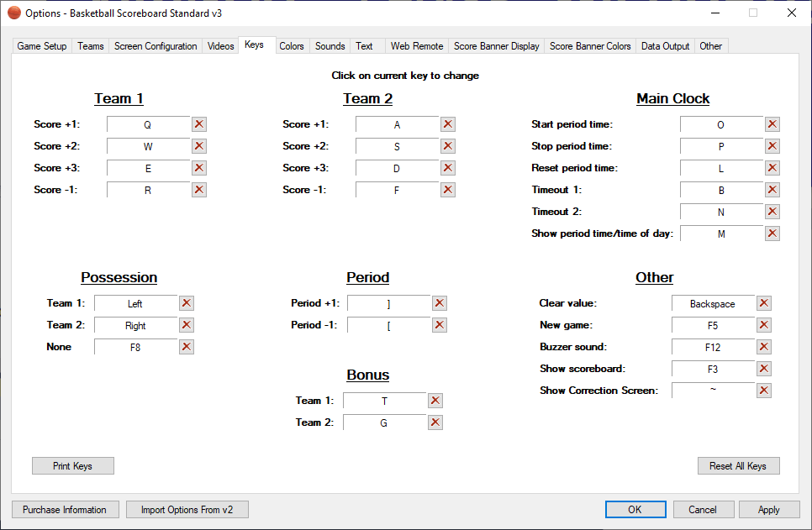
Task: Delete the New game F5 key
Action: tap(764, 325)
